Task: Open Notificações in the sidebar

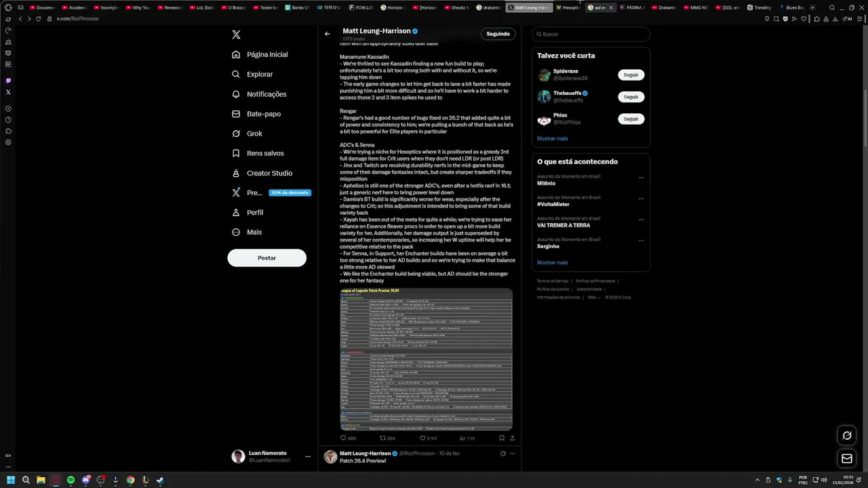Action: tap(259, 94)
